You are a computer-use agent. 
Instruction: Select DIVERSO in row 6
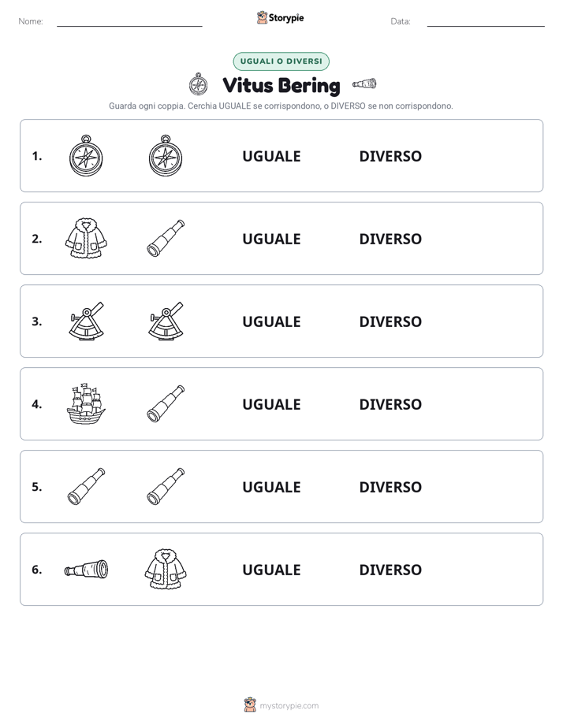tap(390, 569)
